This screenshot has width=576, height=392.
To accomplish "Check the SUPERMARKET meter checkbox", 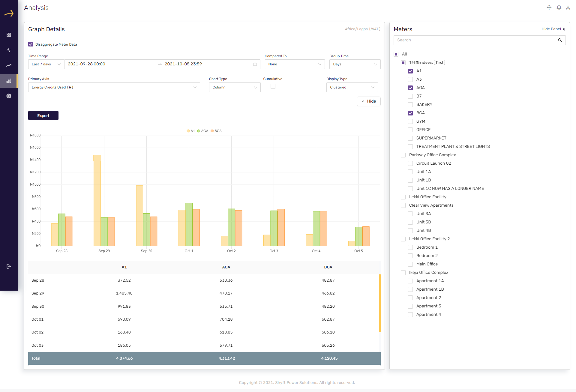I will pos(410,138).
